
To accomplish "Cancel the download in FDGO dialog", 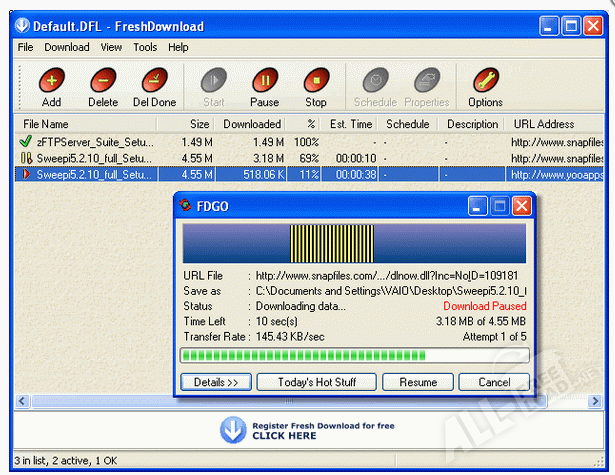I will [x=494, y=382].
